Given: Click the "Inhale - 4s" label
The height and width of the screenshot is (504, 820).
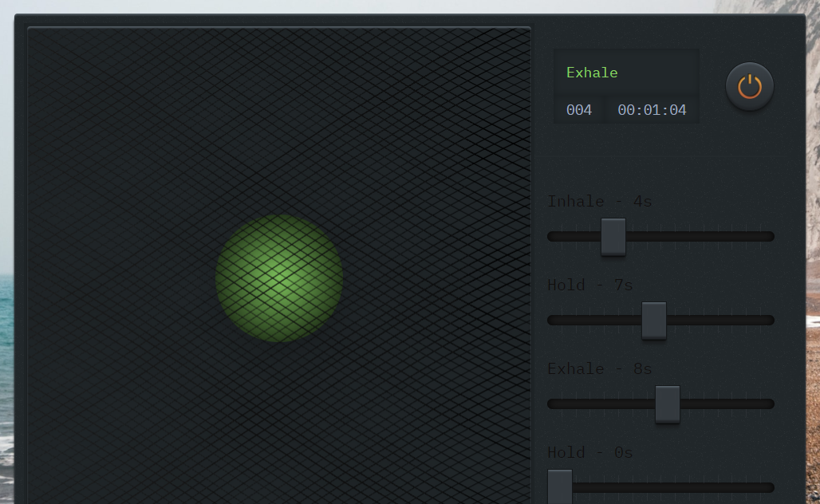Looking at the screenshot, I should (599, 201).
